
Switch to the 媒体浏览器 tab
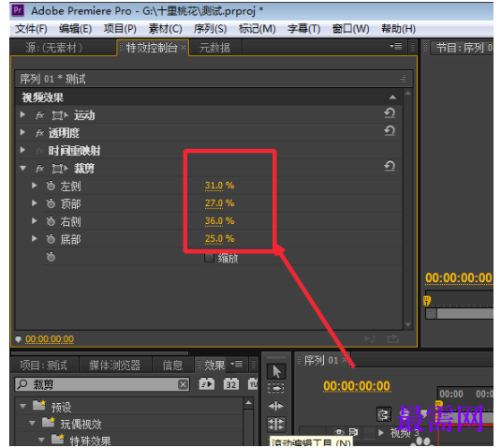114,366
